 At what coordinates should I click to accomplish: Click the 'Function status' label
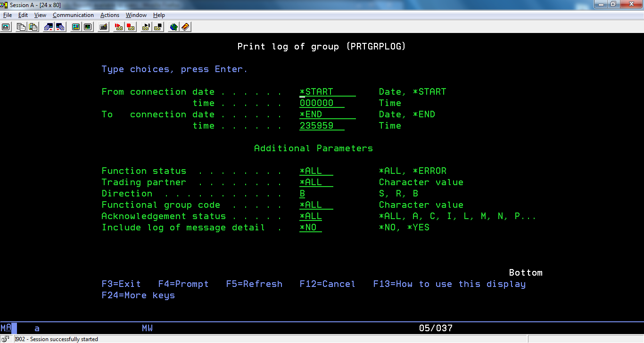coord(144,171)
